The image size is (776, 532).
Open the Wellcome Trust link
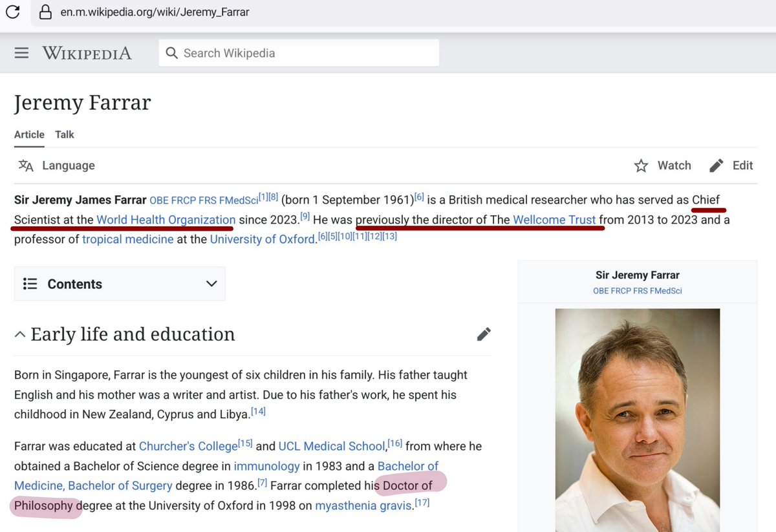pyautogui.click(x=554, y=220)
